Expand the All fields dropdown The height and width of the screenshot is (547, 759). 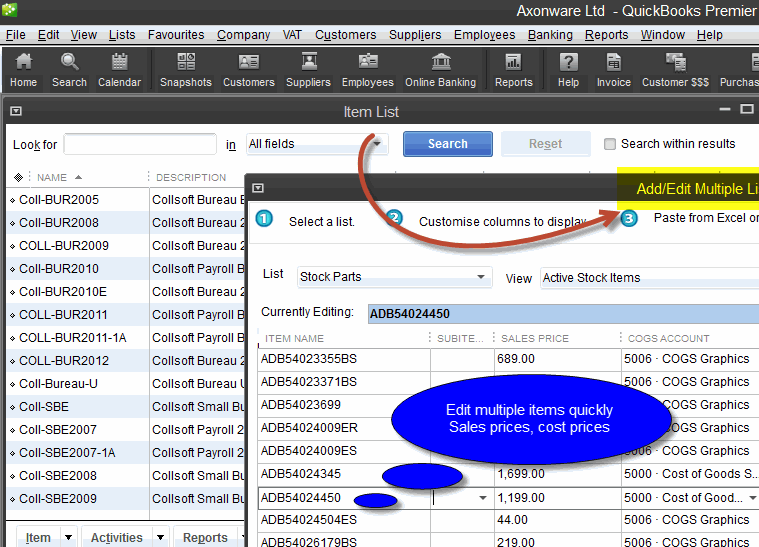point(377,144)
